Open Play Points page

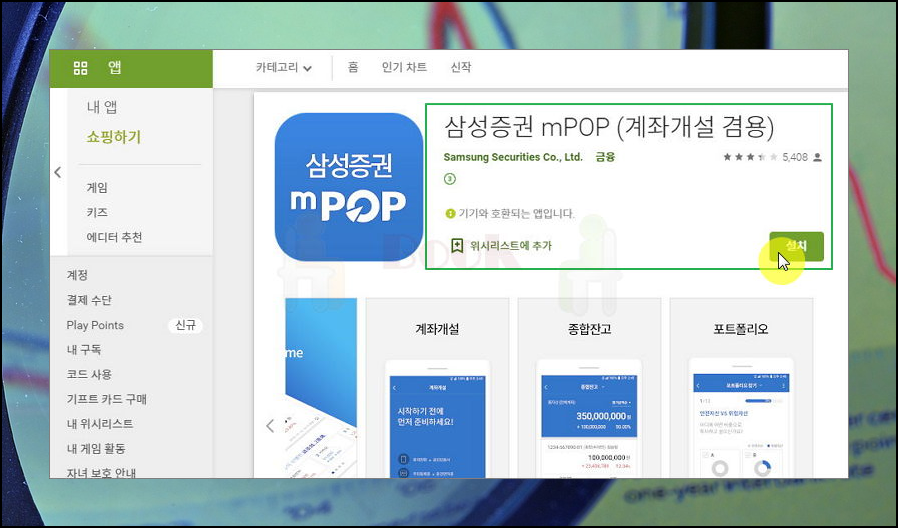coord(95,325)
